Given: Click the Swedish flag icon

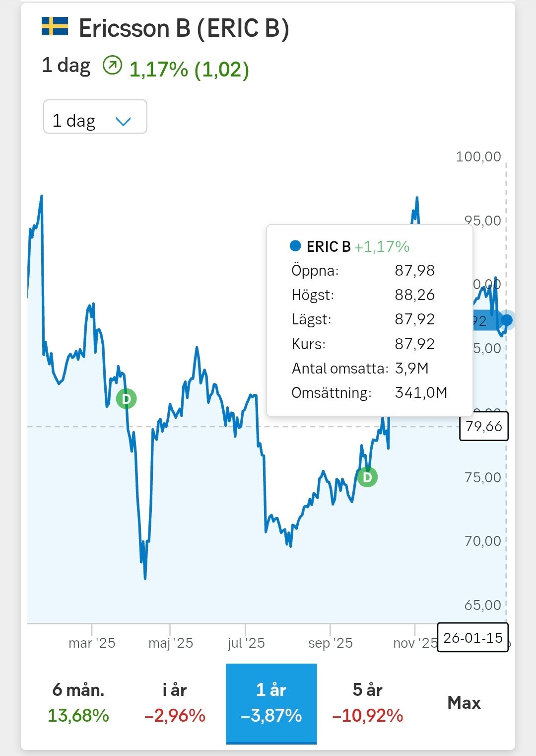Looking at the screenshot, I should [x=55, y=27].
